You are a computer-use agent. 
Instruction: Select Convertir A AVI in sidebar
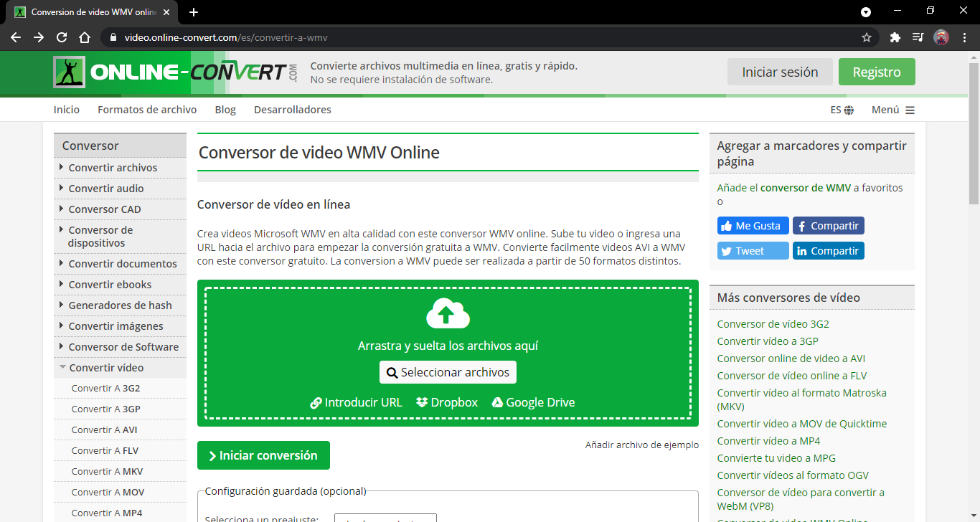pos(104,430)
